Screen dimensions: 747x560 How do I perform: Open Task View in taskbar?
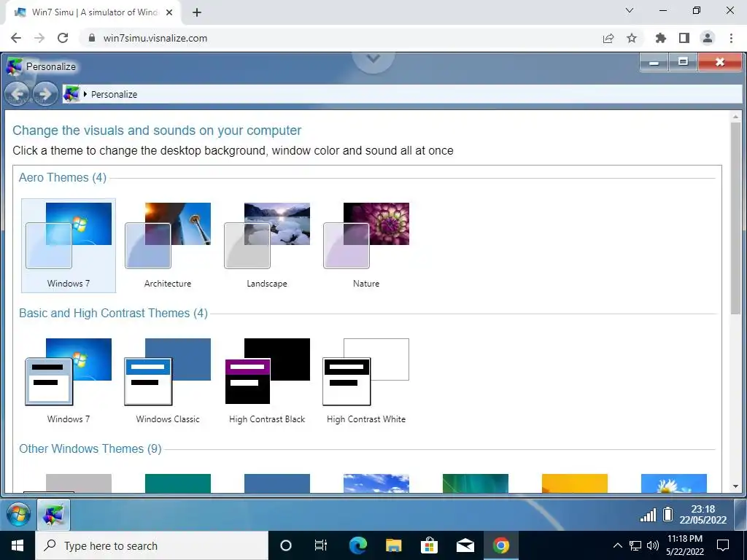(321, 545)
